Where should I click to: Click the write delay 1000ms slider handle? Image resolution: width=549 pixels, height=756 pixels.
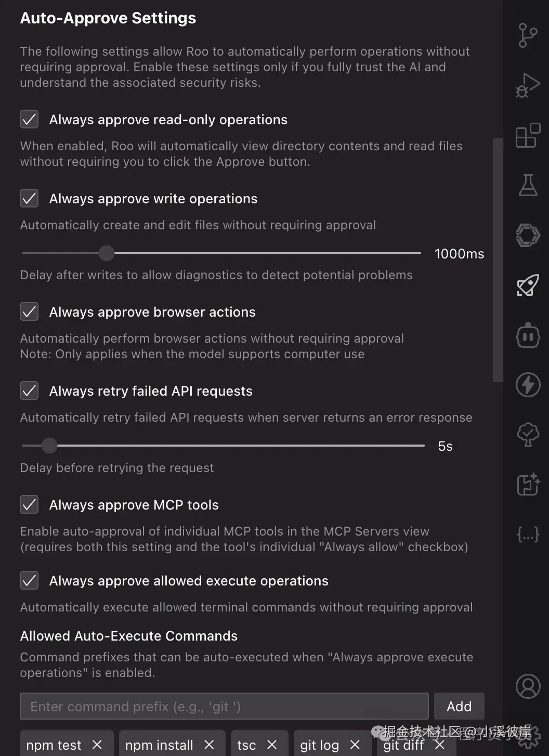coord(106,253)
